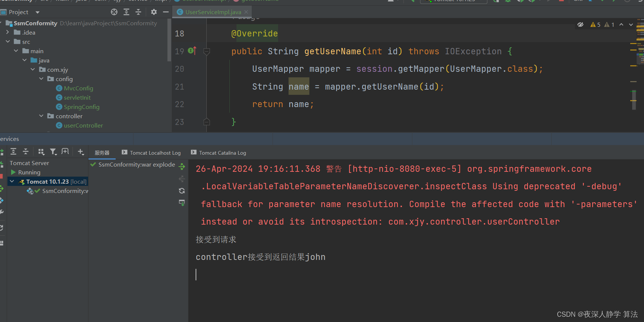
Task: Click the @Override annotation on line 18
Action: point(254,33)
